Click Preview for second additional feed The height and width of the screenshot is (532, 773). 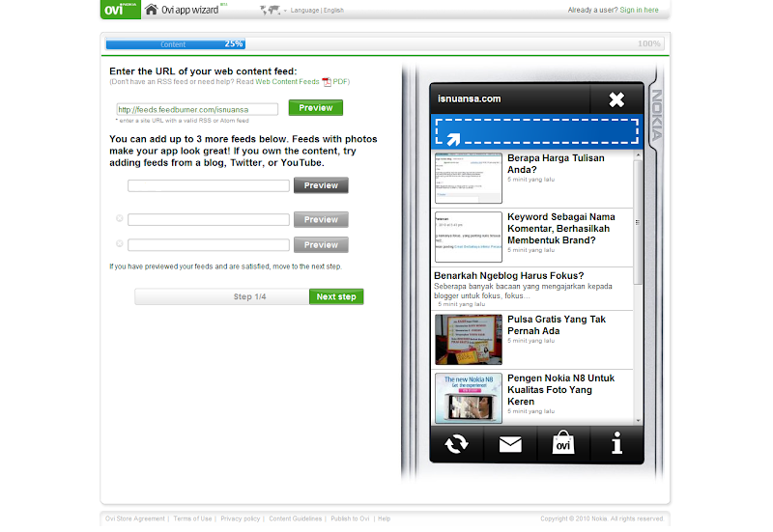click(321, 220)
